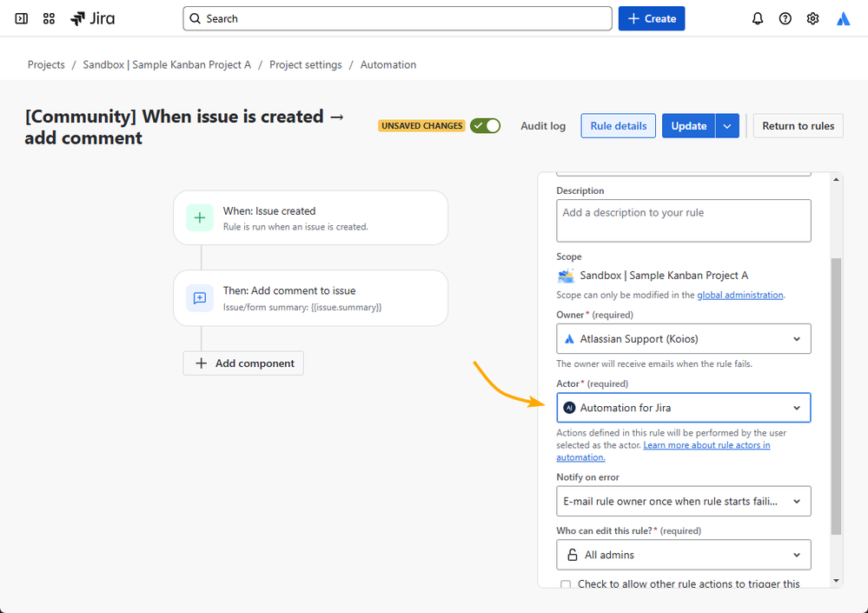Viewport: 868px width, 613px height.
Task: Click Add component button
Action: [x=243, y=363]
